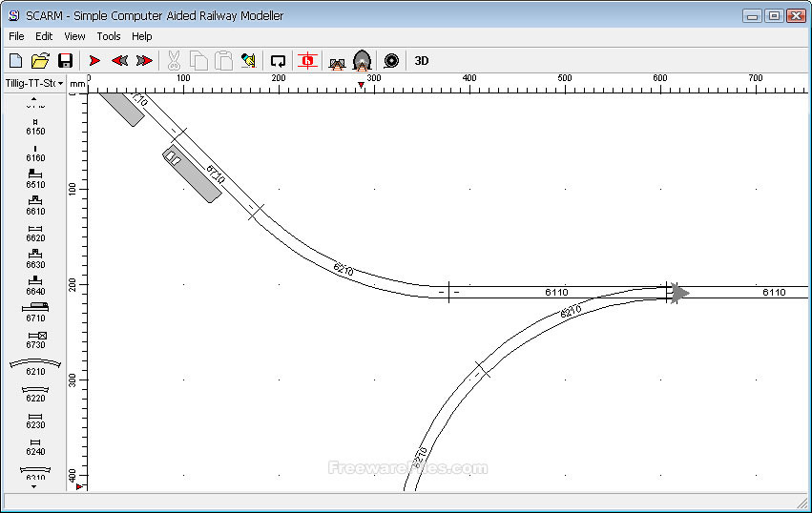Click the New file icon
The width and height of the screenshot is (812, 513).
[15, 60]
